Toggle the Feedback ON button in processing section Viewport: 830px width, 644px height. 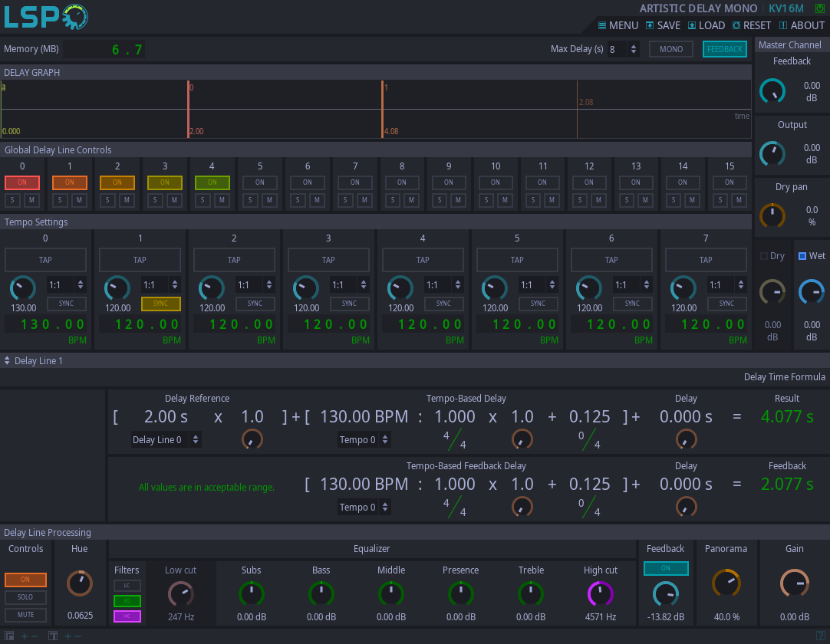pos(666,568)
